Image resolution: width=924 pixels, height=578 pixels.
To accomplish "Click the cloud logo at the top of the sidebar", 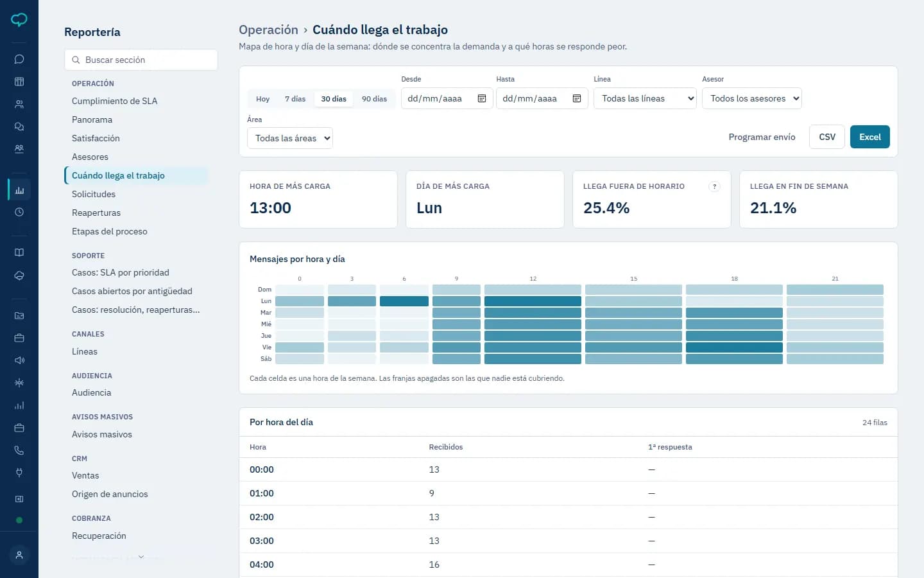I will pyautogui.click(x=19, y=20).
